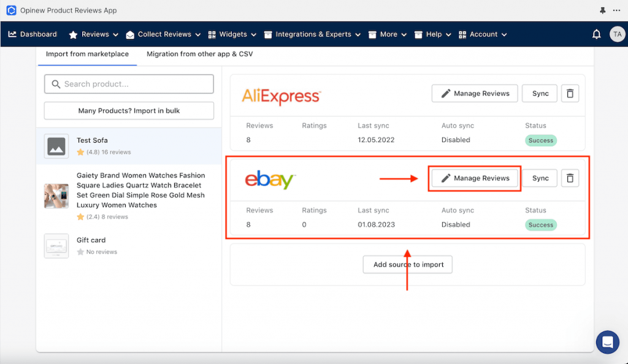Select the Gaiety Brand Women Watches product

[129, 196]
